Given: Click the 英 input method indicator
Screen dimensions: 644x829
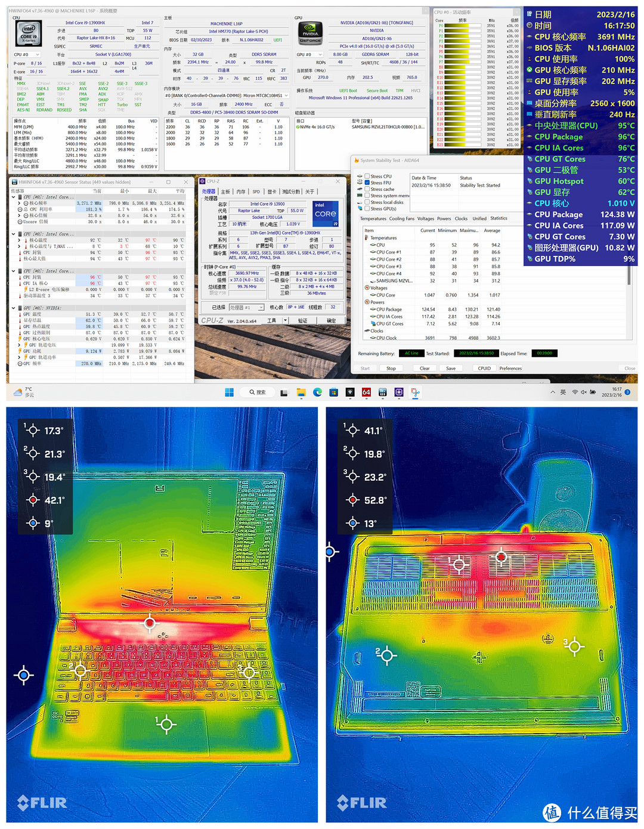Looking at the screenshot, I should tap(563, 392).
